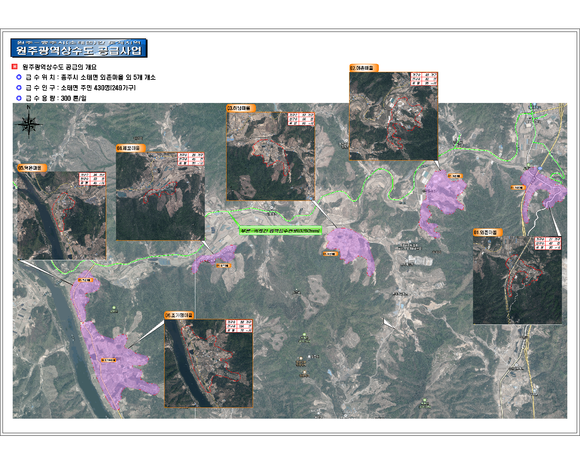The width and height of the screenshot is (580, 464).
Task: Open the aerial inset photo for village 01
Action: pos(517,280)
